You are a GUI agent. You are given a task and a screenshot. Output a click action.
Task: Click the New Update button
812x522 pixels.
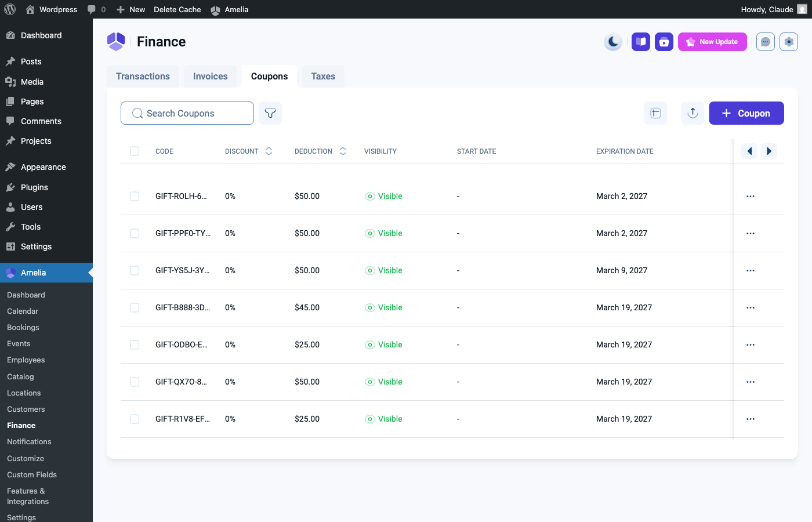click(712, 42)
